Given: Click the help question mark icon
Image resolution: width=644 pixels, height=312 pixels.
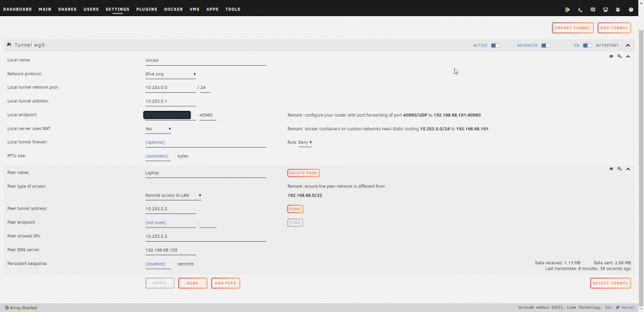Looking at the screenshot, I should click(x=631, y=10).
